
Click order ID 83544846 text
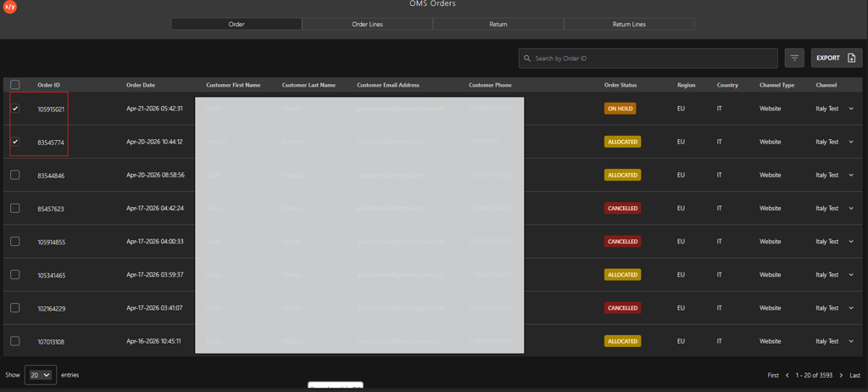51,176
